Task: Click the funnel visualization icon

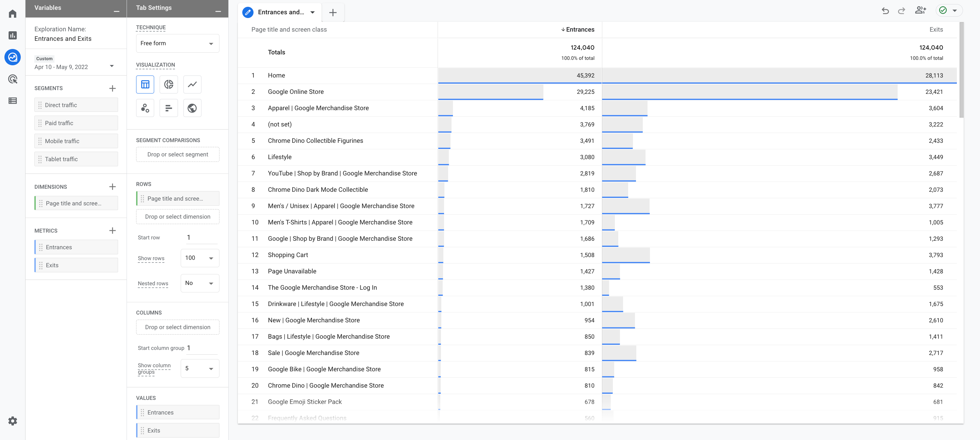Action: coord(167,108)
